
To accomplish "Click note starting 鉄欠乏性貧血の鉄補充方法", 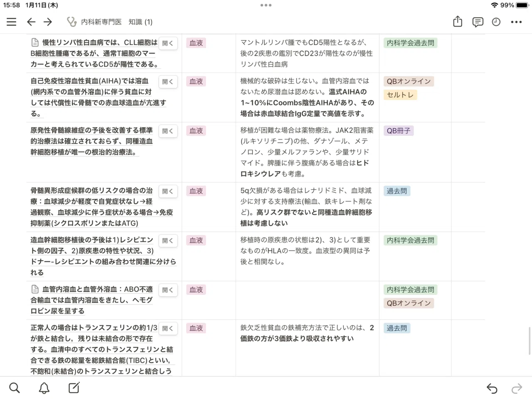I will click(x=307, y=333).
